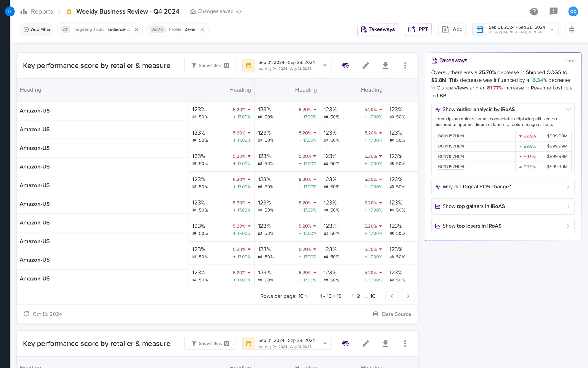Toggle the favorite star next to report title
The height and width of the screenshot is (368, 588).
[69, 11]
